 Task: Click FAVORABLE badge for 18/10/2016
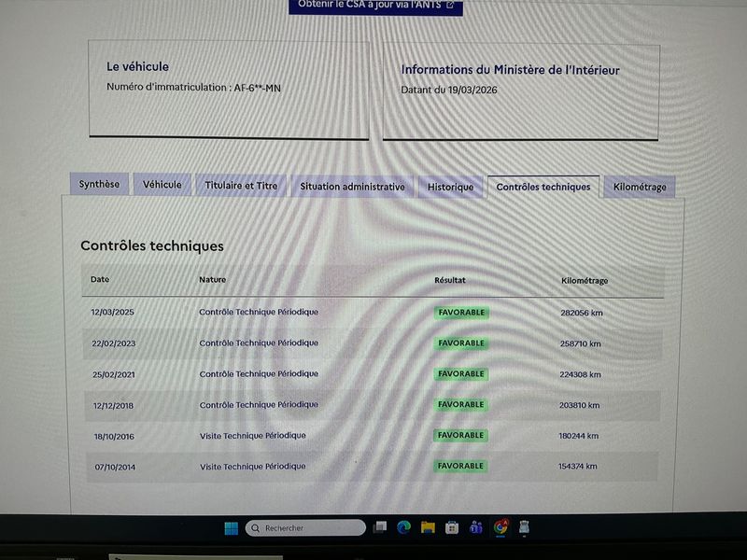(x=460, y=435)
